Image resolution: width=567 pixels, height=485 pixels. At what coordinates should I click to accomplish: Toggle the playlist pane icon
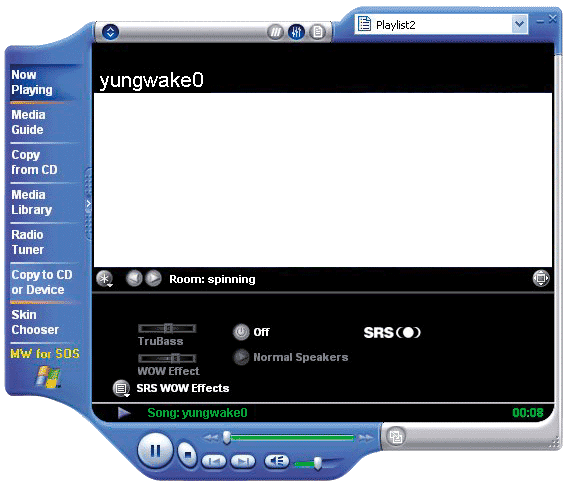point(317,32)
